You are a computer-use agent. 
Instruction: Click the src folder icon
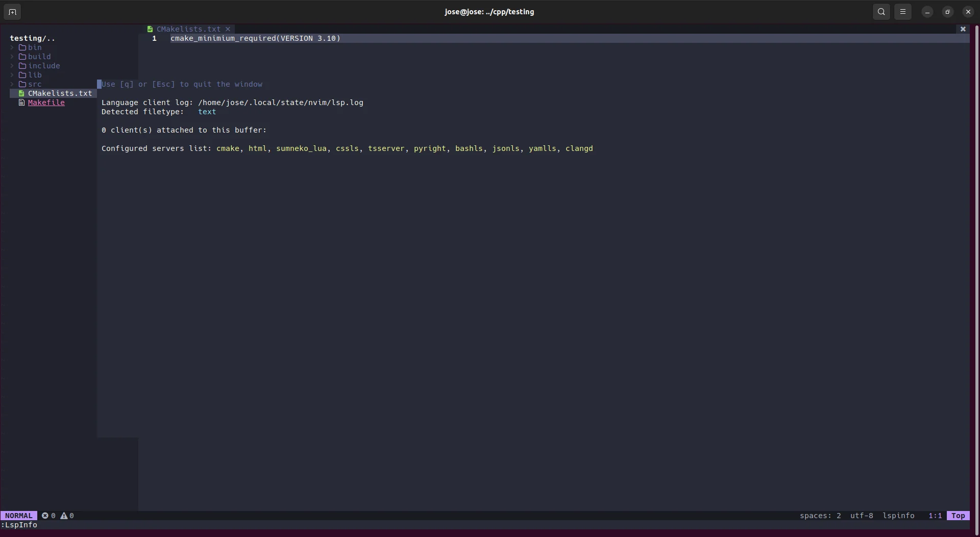point(22,84)
